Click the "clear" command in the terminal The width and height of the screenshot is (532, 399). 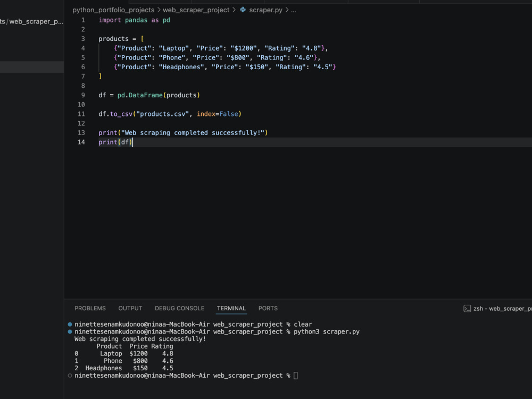(x=303, y=324)
